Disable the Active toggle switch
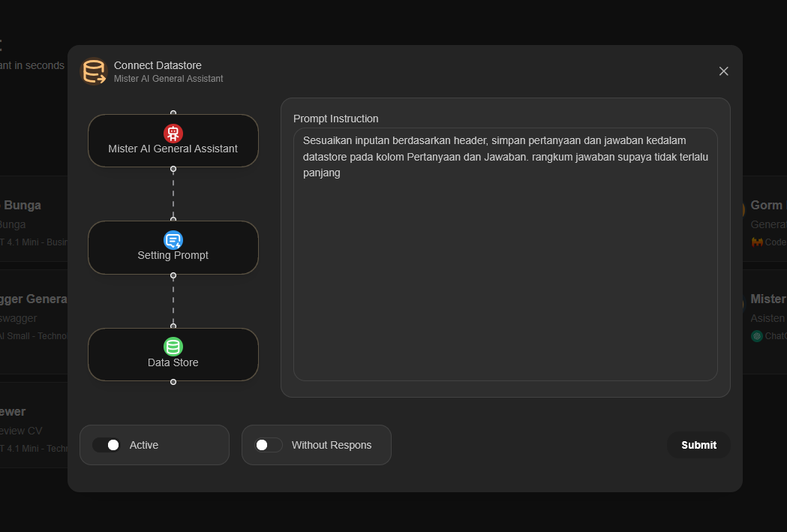Image resolution: width=787 pixels, height=532 pixels. pos(107,445)
